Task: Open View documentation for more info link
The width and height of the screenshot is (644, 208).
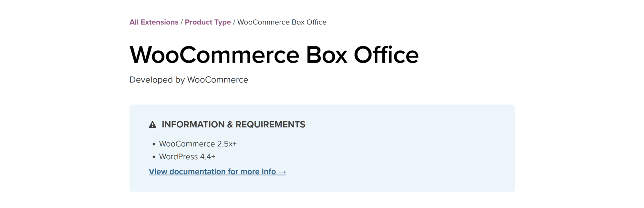Action: pos(217,172)
